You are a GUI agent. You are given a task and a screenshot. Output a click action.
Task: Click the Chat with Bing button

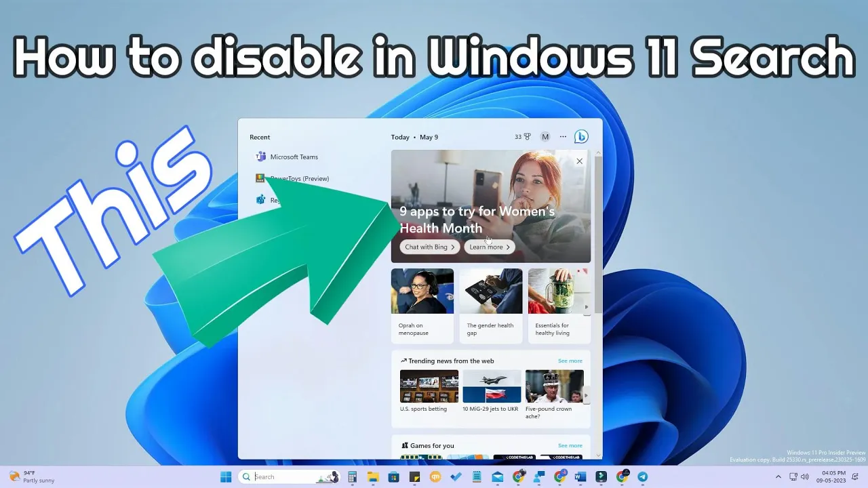click(430, 247)
